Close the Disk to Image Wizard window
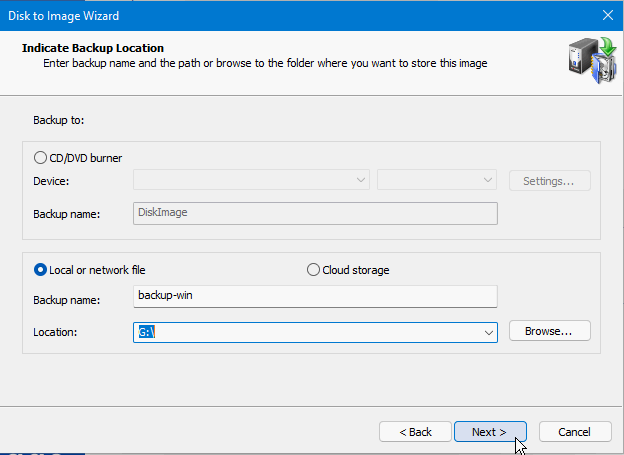Image resolution: width=624 pixels, height=455 pixels. click(608, 16)
